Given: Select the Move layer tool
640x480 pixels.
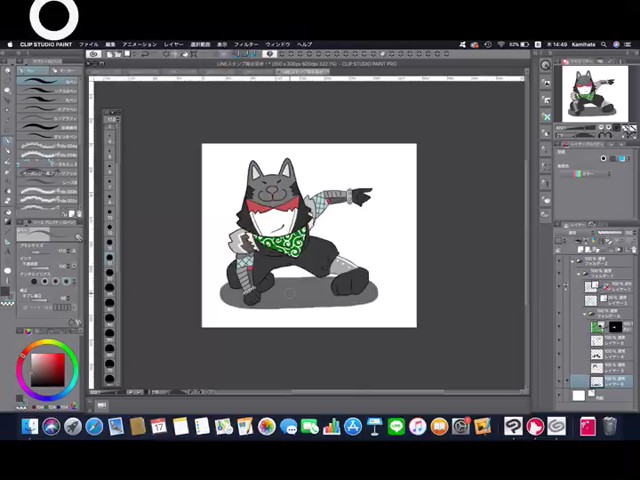Looking at the screenshot, I should pyautogui.click(x=7, y=100).
